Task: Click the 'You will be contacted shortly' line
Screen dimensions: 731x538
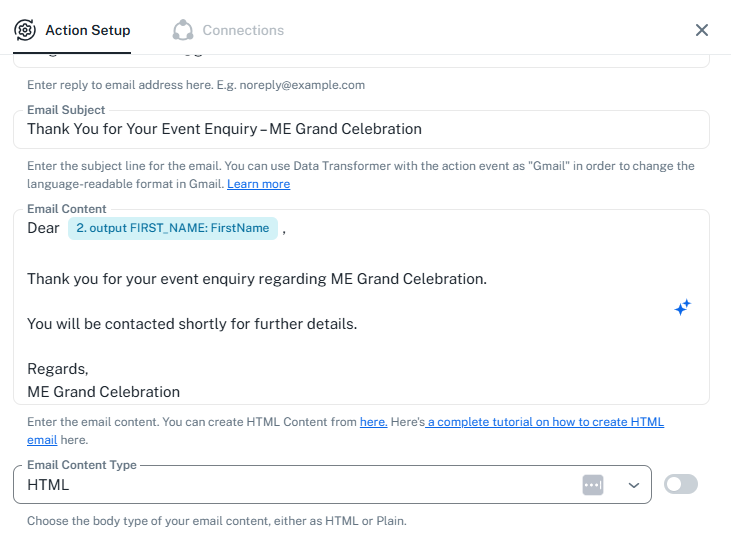Action: 191,324
